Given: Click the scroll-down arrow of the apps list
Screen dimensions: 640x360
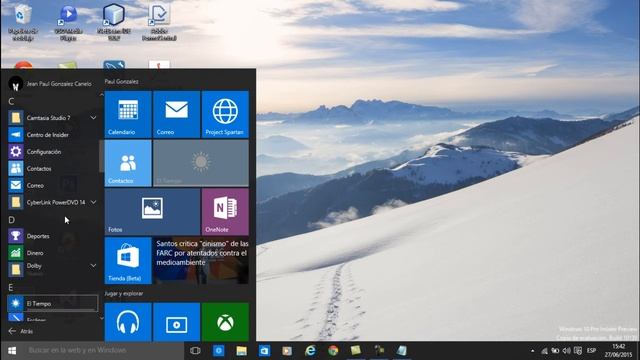Looking at the screenshot, I should pos(102,318).
